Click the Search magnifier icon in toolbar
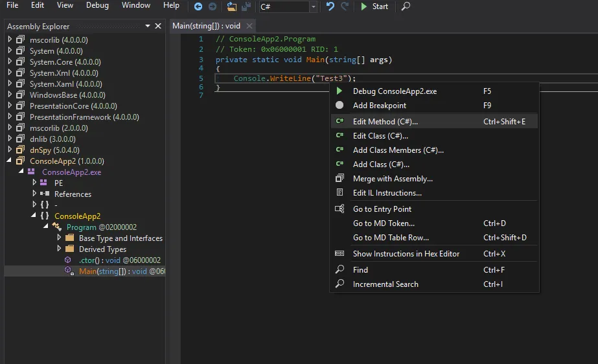The image size is (598, 364). pos(406,6)
